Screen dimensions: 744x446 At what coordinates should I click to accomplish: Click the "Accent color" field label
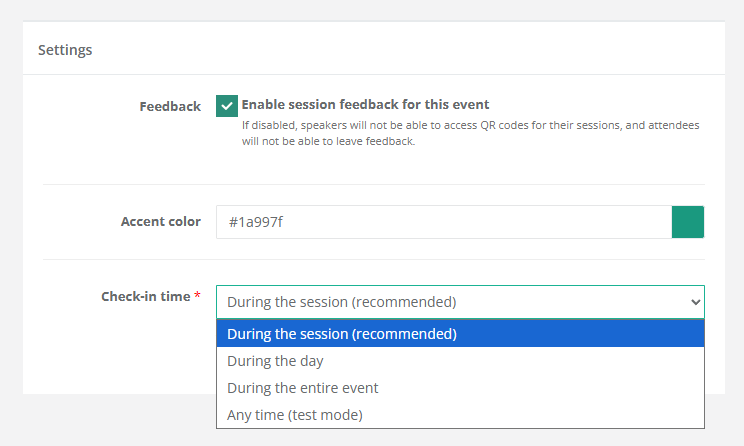160,221
